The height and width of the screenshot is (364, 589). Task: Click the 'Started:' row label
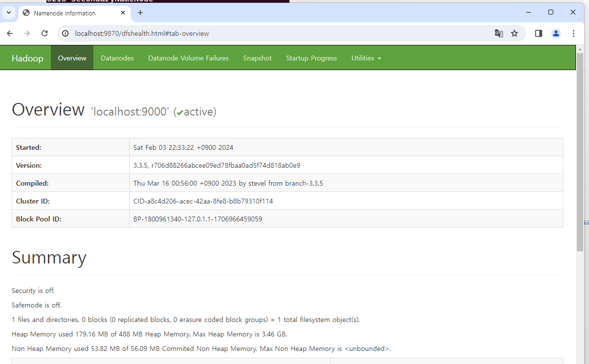29,147
